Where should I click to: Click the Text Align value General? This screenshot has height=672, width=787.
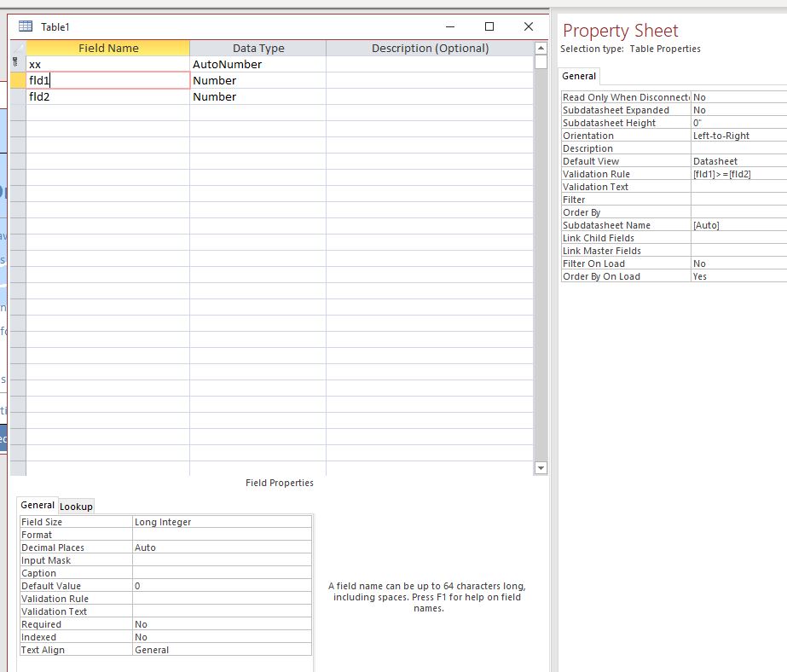pyautogui.click(x=222, y=650)
